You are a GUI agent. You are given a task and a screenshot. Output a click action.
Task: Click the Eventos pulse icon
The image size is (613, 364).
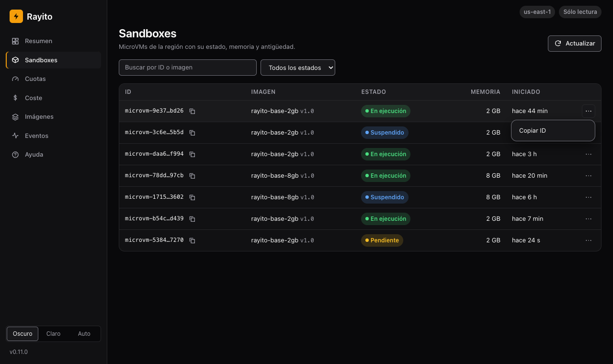coord(15,136)
